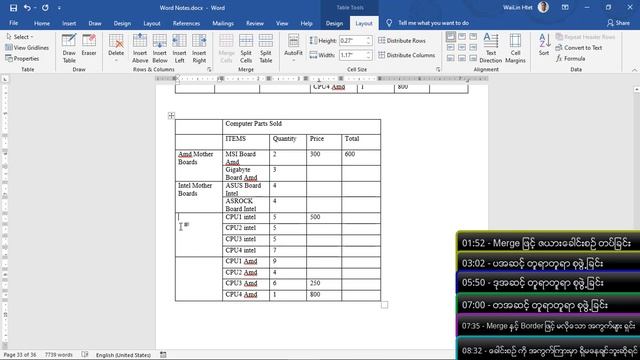Image resolution: width=640 pixels, height=360 pixels.
Task: Click English (United States) language indicator
Action: tap(123, 355)
